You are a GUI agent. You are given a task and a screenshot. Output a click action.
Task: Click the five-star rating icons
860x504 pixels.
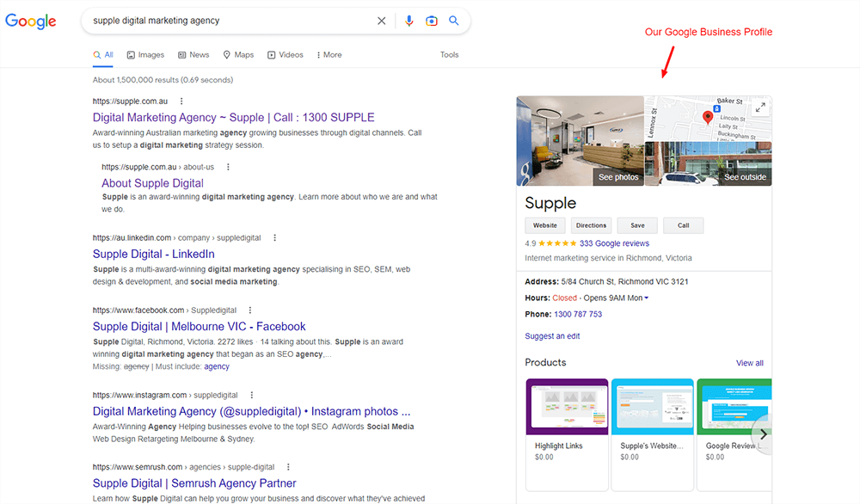tap(557, 243)
